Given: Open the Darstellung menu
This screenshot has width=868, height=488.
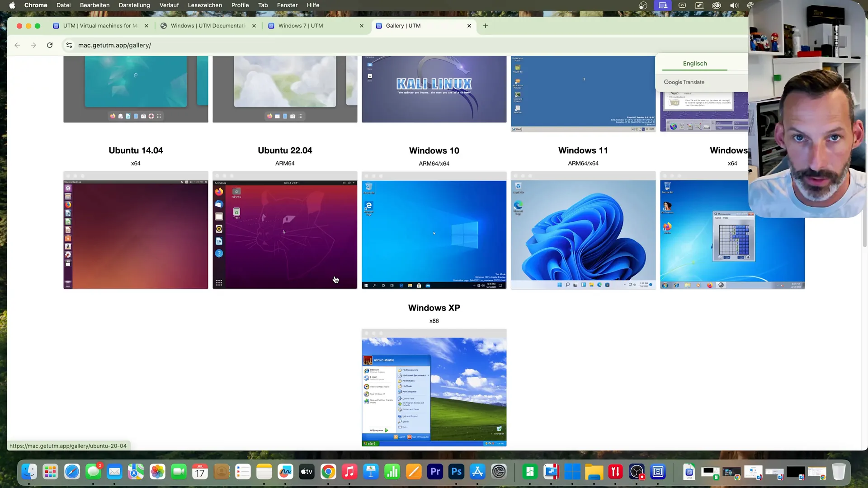Looking at the screenshot, I should coord(134,5).
